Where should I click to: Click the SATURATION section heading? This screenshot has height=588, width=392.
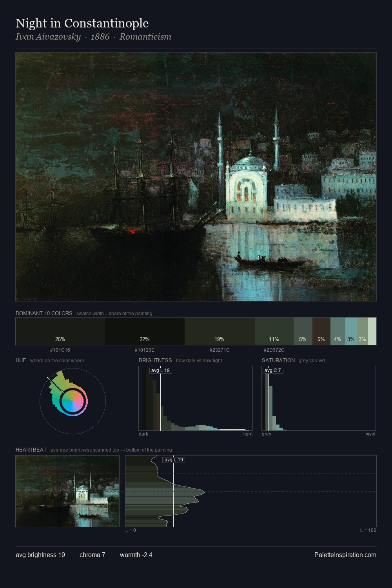tap(278, 361)
